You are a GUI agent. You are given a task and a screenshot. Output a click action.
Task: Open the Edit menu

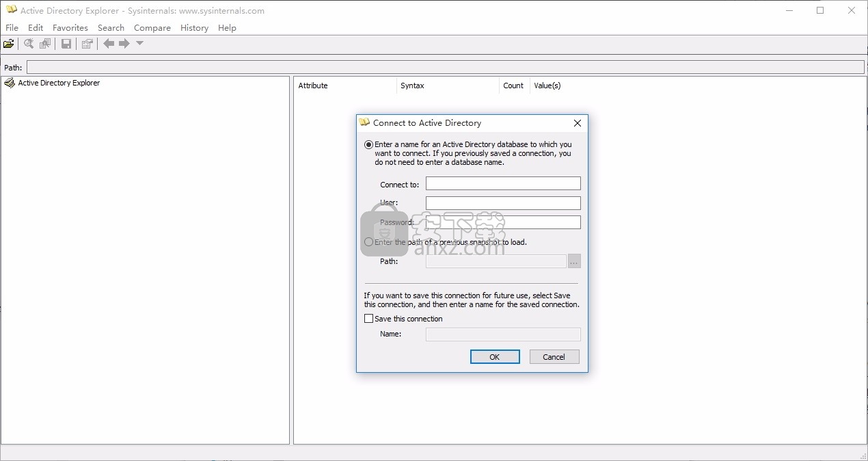coord(36,28)
